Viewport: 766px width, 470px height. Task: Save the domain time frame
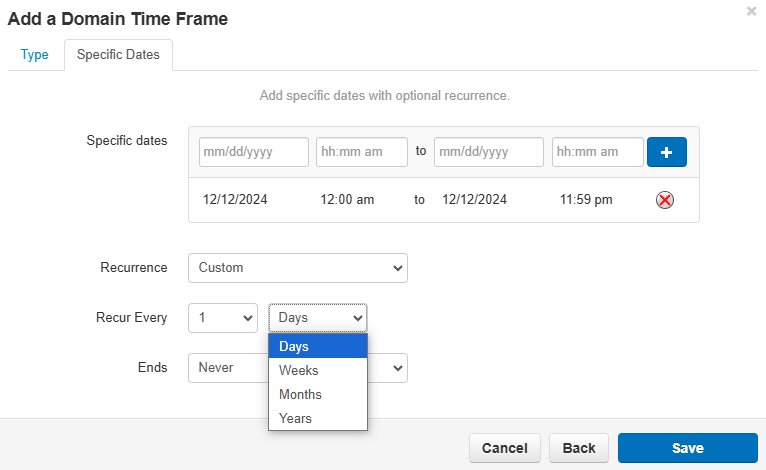point(688,448)
